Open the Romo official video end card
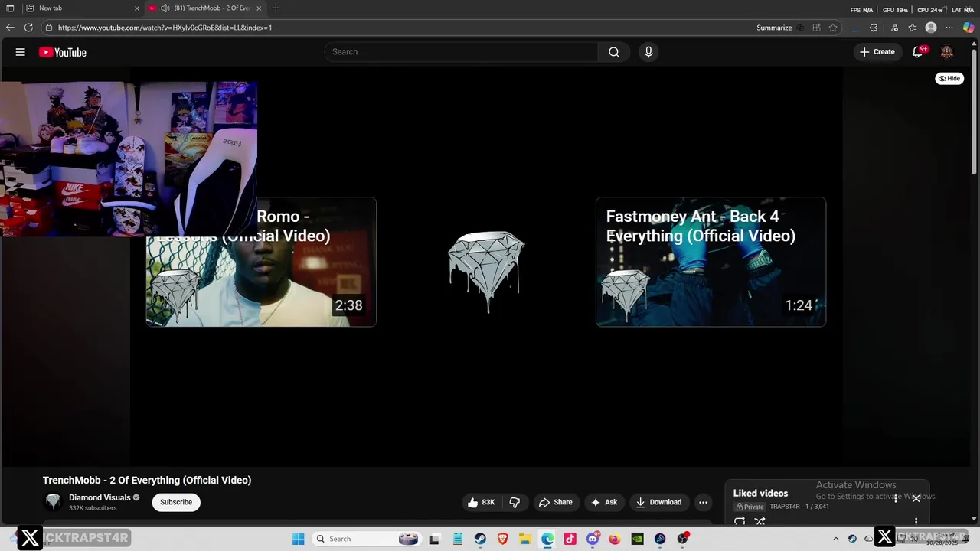The image size is (980, 551). 261,262
